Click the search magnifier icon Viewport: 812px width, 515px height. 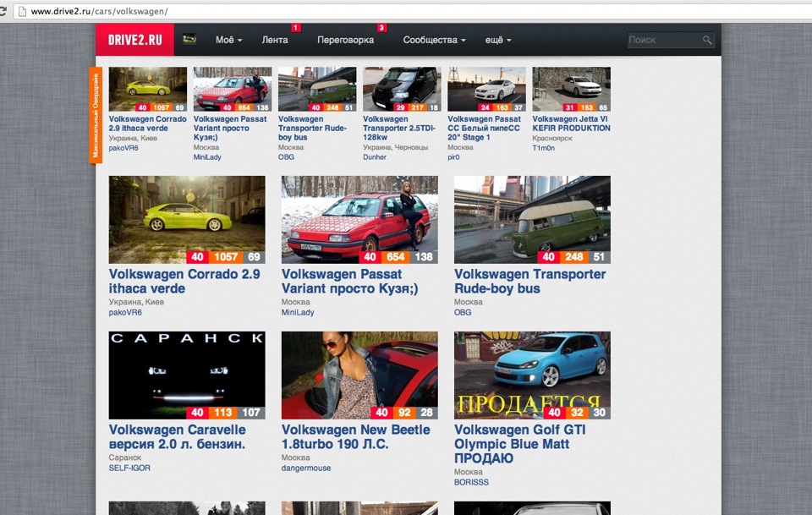[707, 40]
